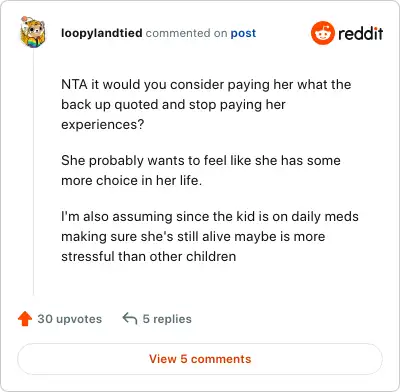Click the word 'experiences?' in the comment
The image size is (400, 392).
tap(103, 125)
